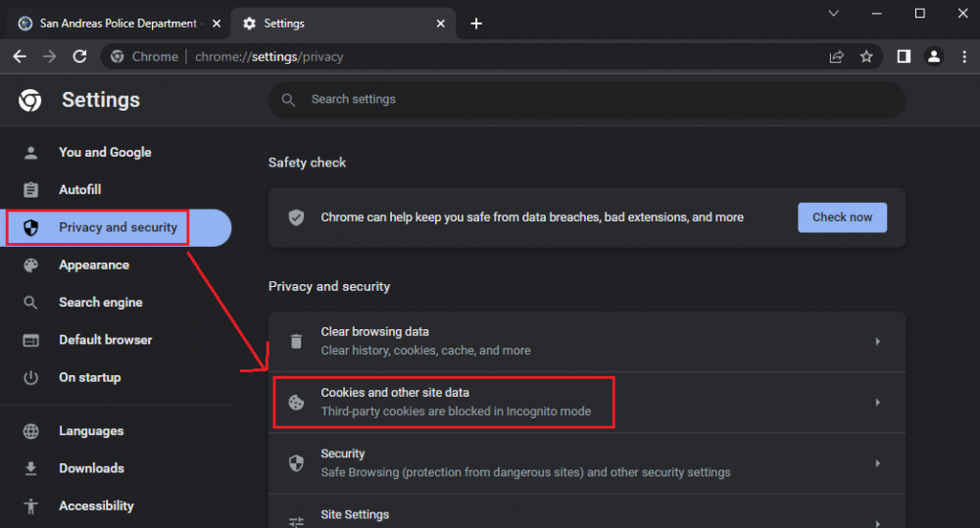Click the clipboard icon beside Autofill

click(x=30, y=190)
